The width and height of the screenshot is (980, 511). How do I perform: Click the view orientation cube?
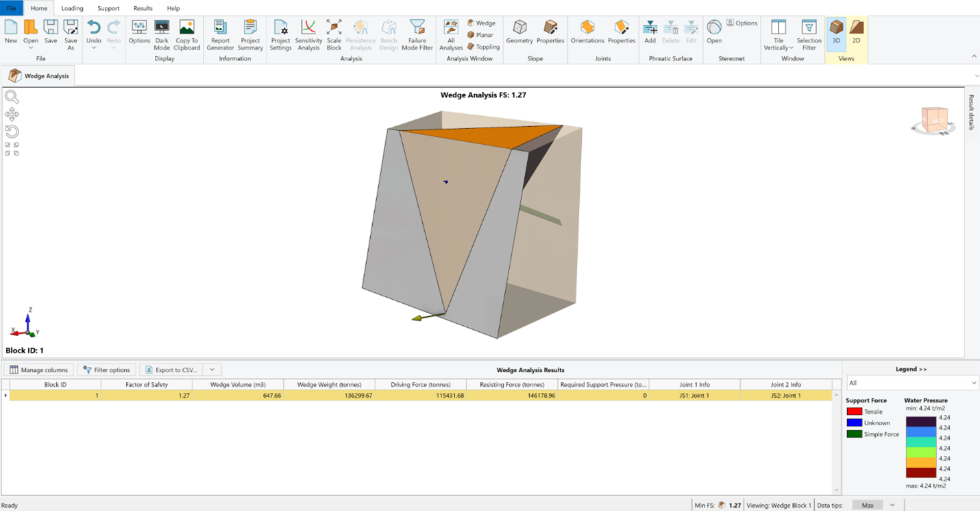click(935, 120)
